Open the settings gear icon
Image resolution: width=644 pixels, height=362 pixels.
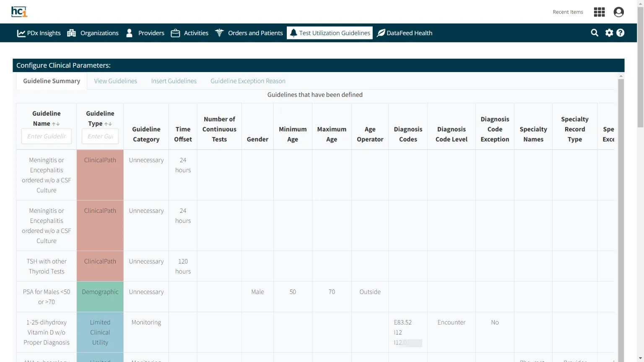pyautogui.click(x=609, y=33)
